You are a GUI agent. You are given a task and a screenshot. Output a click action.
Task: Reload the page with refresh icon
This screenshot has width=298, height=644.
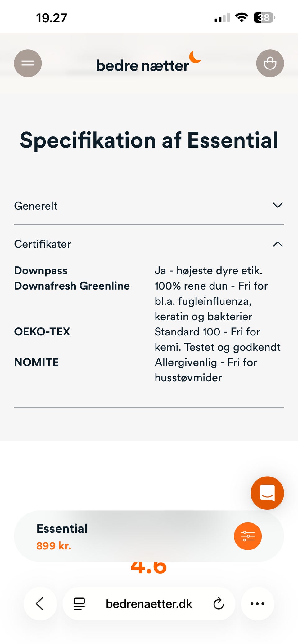[219, 604]
